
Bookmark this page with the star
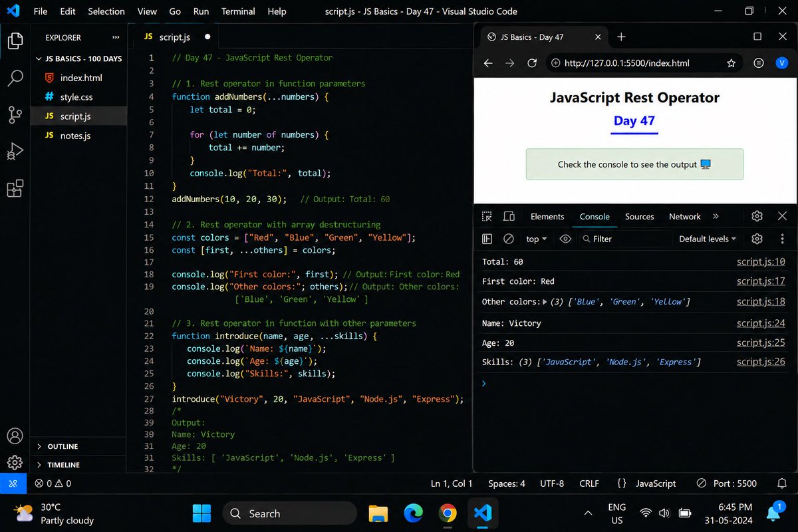coord(731,63)
